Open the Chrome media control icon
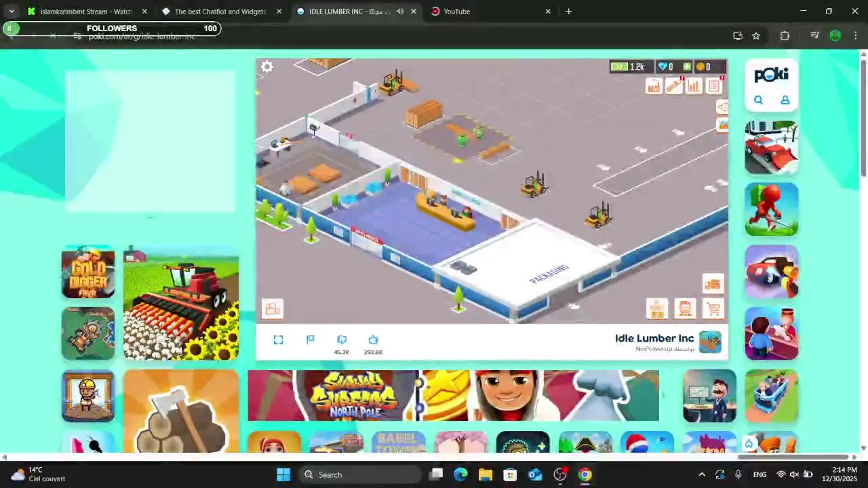The image size is (868, 488). pyautogui.click(x=815, y=36)
